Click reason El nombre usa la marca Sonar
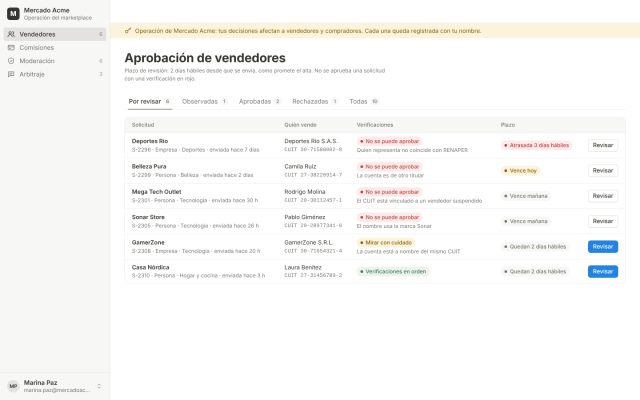 [394, 226]
